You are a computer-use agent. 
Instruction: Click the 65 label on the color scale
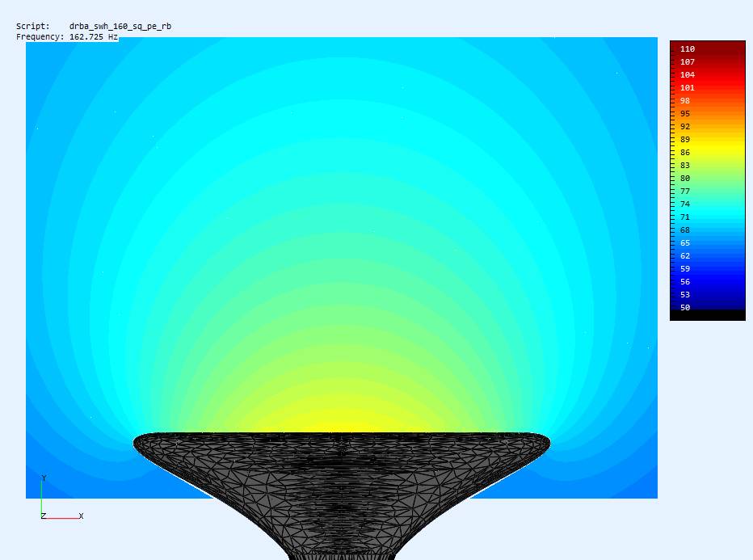click(x=685, y=243)
